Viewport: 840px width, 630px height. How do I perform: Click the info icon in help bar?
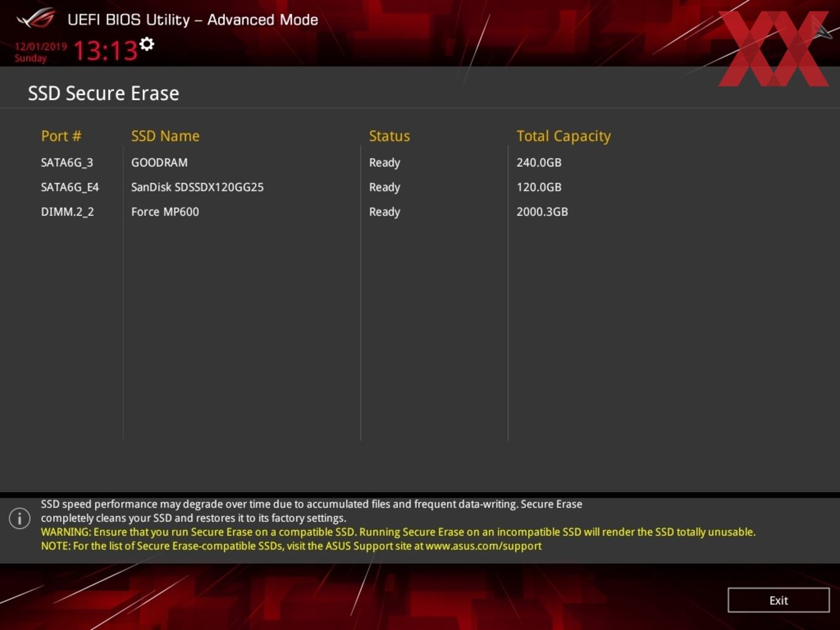[20, 518]
